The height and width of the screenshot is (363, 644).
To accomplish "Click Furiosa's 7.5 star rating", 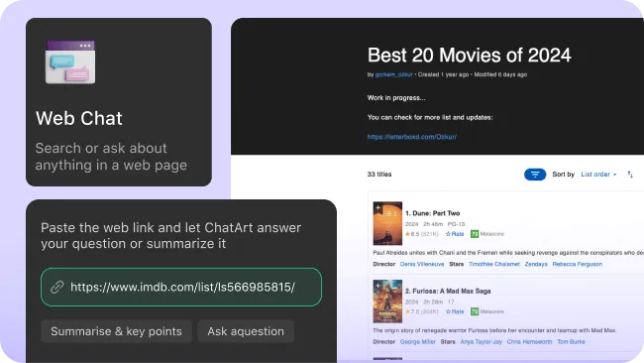I will (422, 311).
